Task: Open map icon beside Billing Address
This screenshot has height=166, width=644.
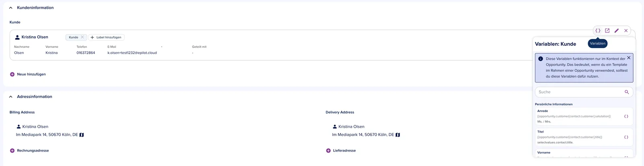Action: 82,135
